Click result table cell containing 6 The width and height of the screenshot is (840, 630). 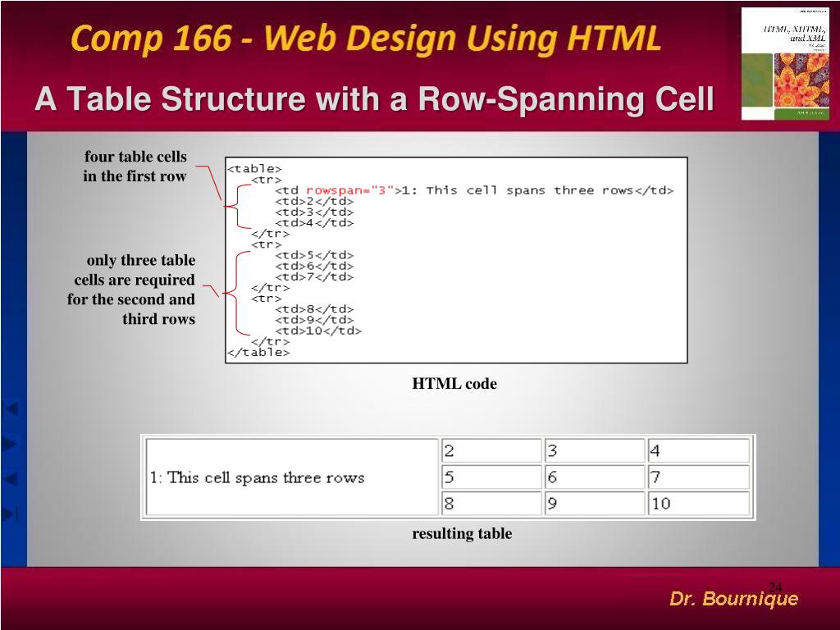(595, 477)
